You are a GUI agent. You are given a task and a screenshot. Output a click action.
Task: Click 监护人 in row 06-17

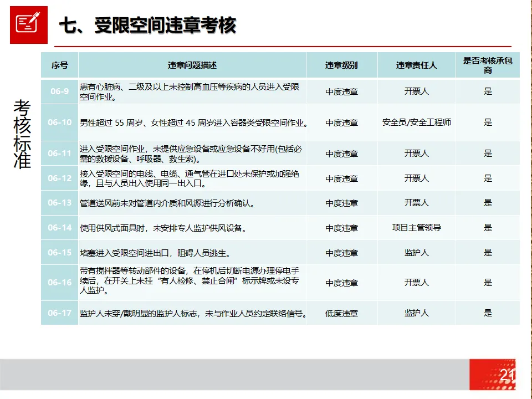417,313
